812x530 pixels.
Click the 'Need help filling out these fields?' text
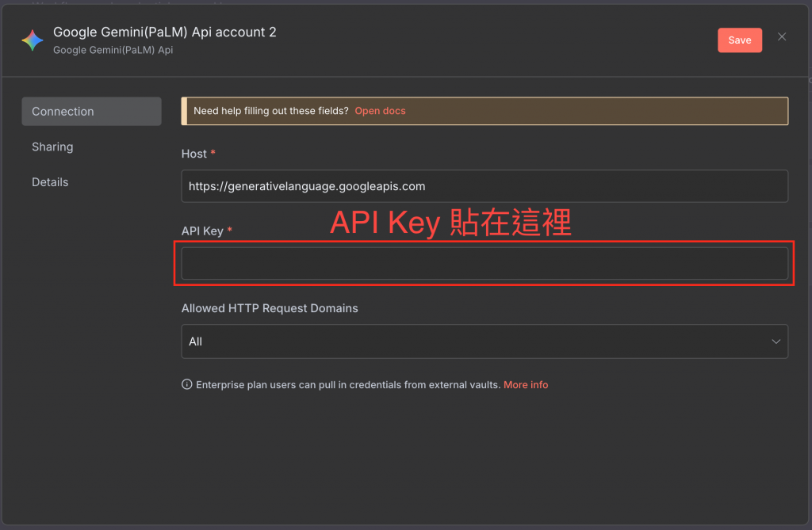[x=271, y=111]
